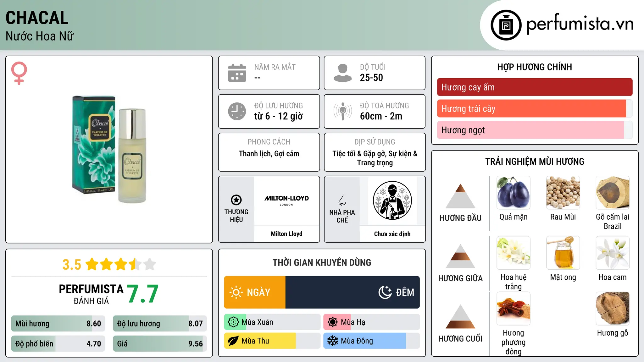
Task: Click the person icon beside Độ tuổi
Action: click(x=342, y=73)
